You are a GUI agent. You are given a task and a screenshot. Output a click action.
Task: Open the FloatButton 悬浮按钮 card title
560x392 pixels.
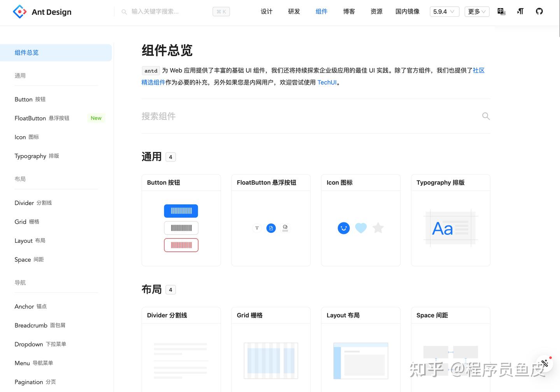(266, 183)
